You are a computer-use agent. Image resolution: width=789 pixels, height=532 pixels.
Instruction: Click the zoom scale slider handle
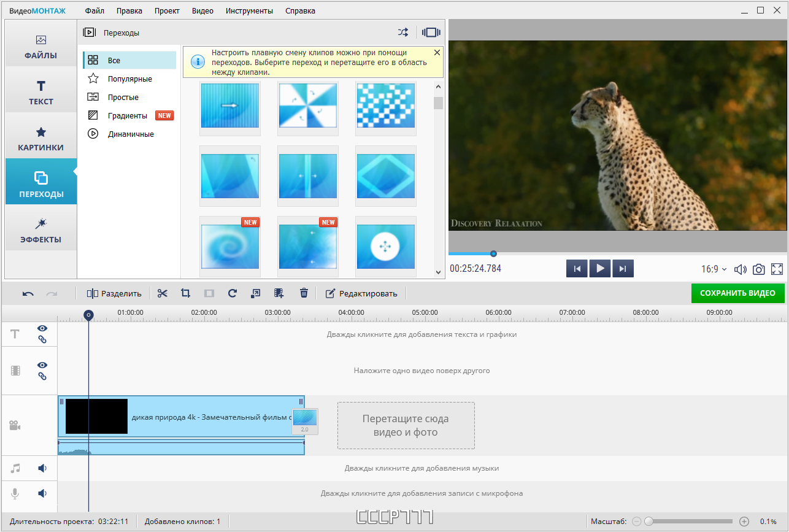[x=649, y=522]
